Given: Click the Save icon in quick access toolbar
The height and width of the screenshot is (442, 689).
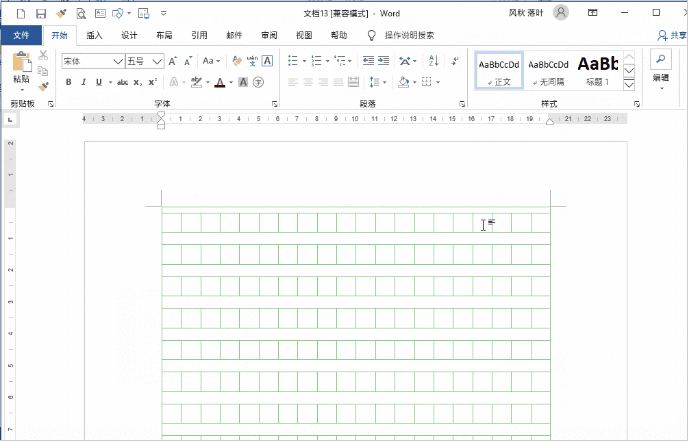Looking at the screenshot, I should click(40, 14).
